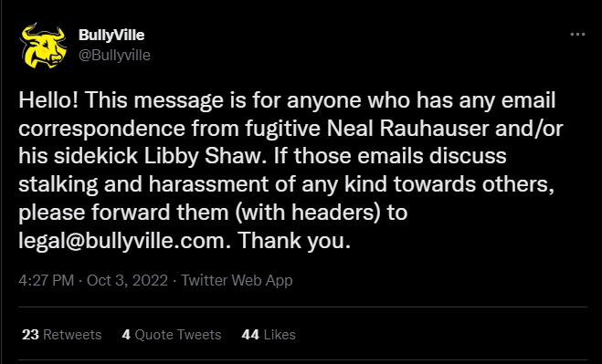Screen dimensions: 602x364
Task: Click the word Hello! starting the tweet
Action: pos(48,100)
